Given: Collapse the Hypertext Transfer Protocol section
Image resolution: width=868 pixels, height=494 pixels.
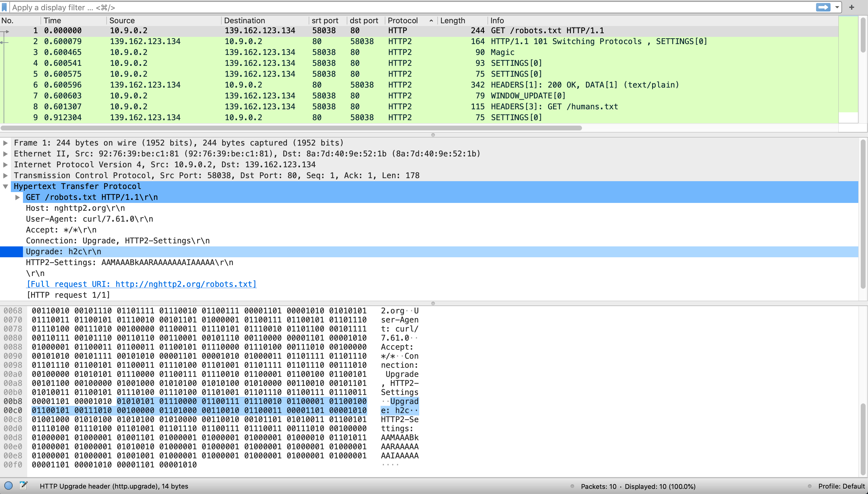Looking at the screenshot, I should pyautogui.click(x=5, y=186).
